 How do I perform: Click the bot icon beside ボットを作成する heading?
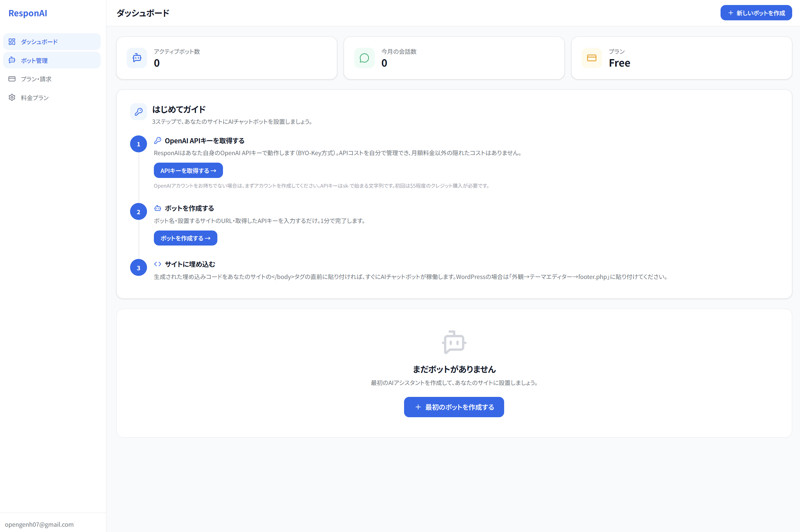157,208
